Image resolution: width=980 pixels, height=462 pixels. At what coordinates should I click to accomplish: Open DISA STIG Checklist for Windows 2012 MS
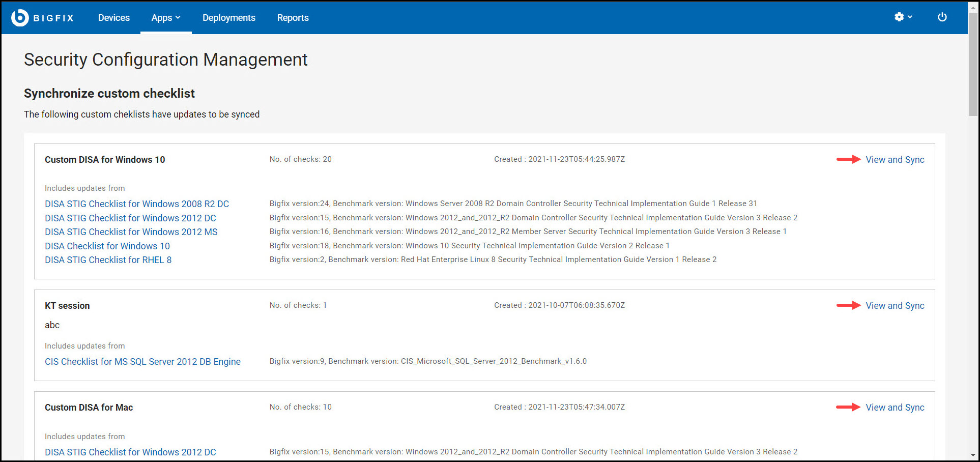click(131, 232)
